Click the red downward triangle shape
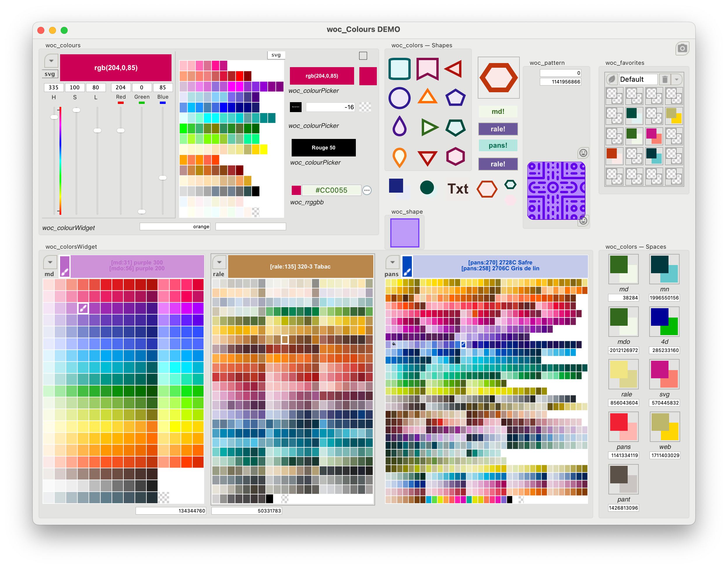 point(427,158)
